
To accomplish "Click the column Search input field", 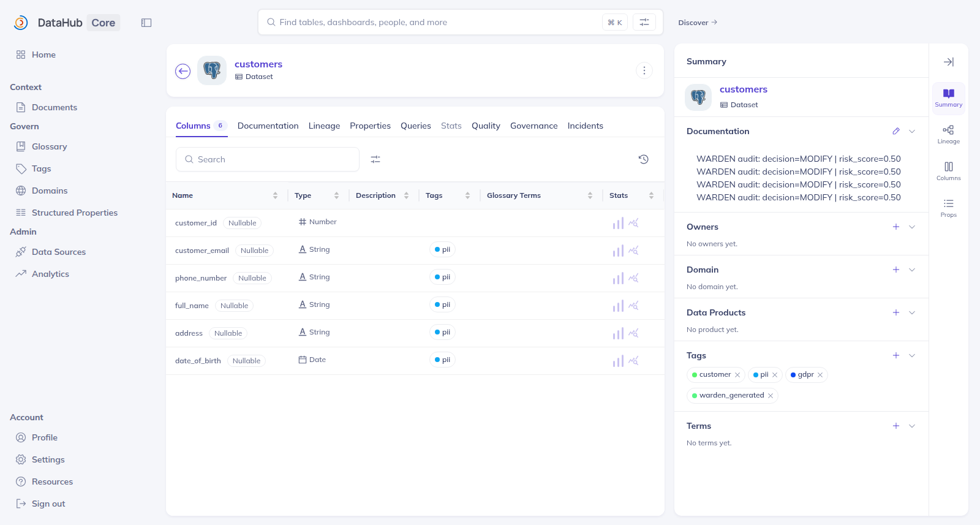I will pos(268,159).
